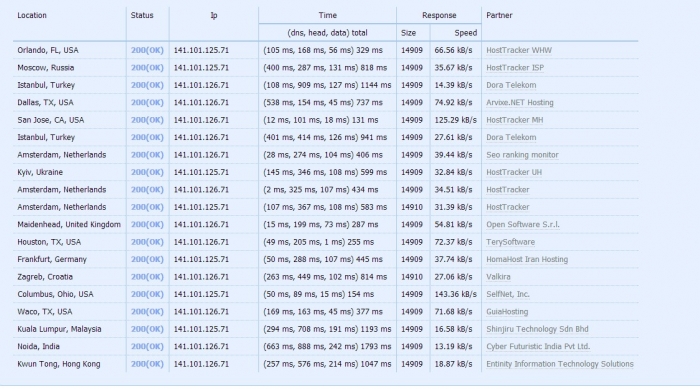The height and width of the screenshot is (389, 700).
Task: Open the HostTracker ISP partner link
Action: pos(515,68)
